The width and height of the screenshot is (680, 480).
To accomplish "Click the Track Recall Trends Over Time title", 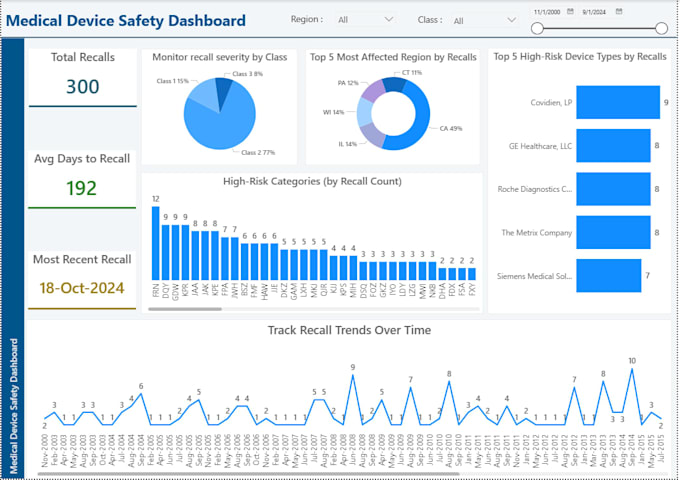I will pyautogui.click(x=350, y=330).
